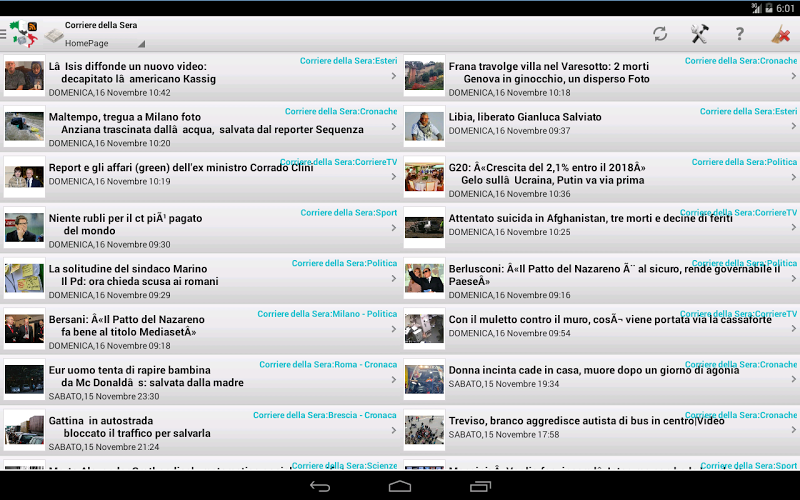Click the newspaper icon beside Corriere della Sera
The image size is (800, 500).
[x=54, y=35]
